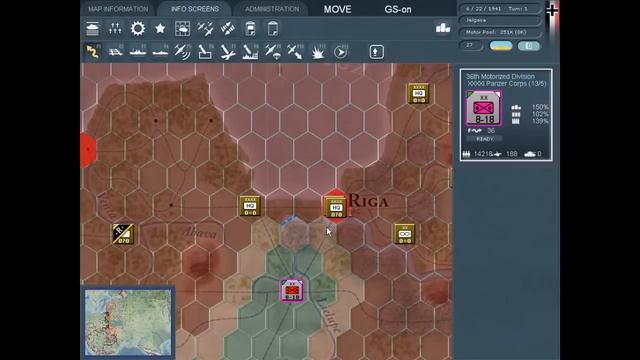Select the pink 8-18 unit on map
This screenshot has height=360, width=640.
point(292,290)
